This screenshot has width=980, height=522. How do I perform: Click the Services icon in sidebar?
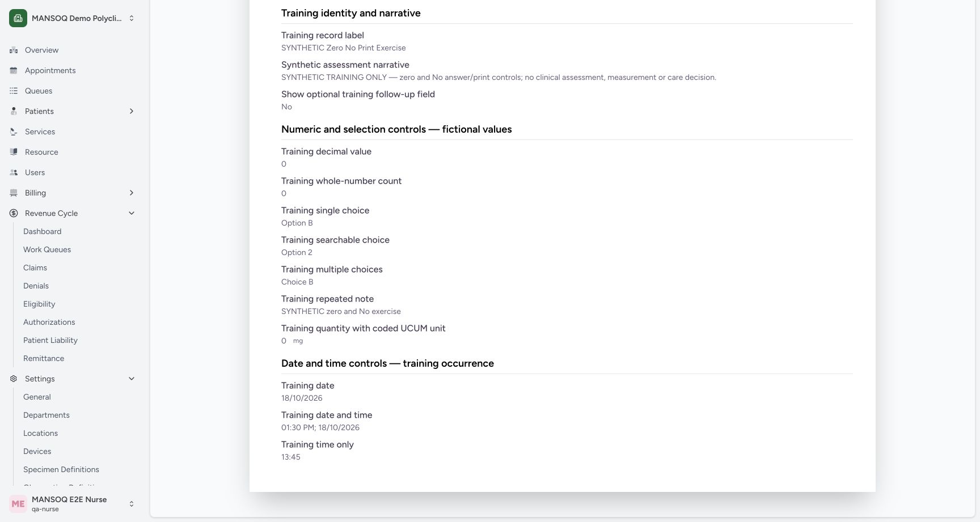click(14, 131)
